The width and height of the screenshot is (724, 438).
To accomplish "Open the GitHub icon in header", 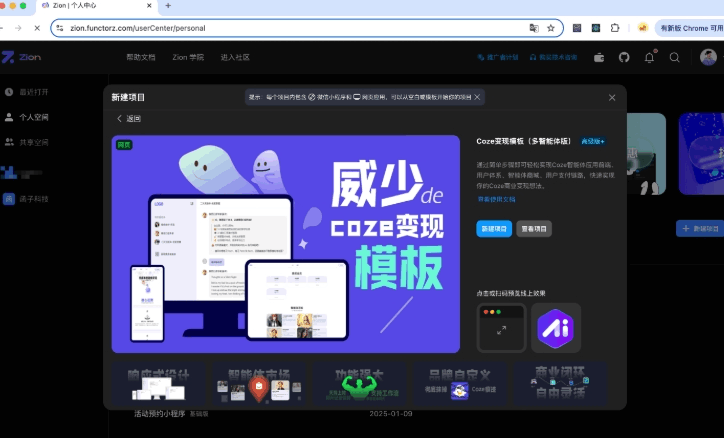I will (x=624, y=57).
